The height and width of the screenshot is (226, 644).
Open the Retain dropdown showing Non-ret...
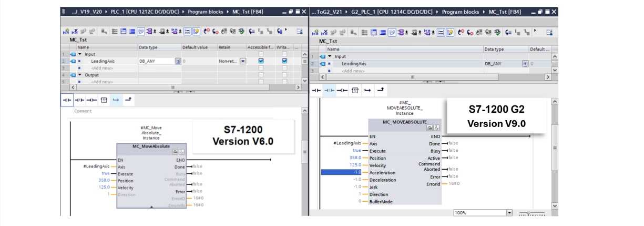click(x=243, y=61)
